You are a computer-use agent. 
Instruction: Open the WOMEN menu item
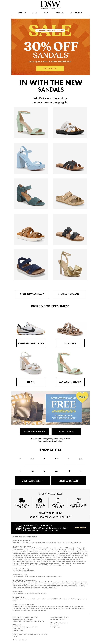coord(22,13)
